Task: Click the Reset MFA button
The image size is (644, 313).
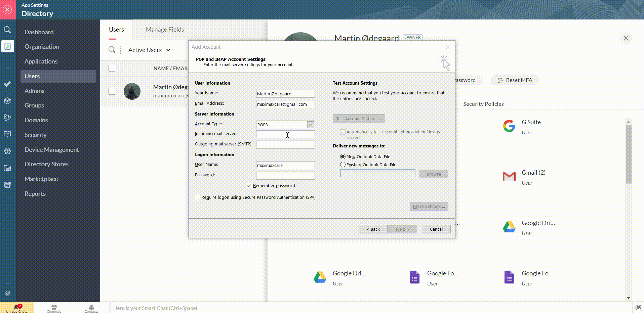Action: tap(515, 80)
